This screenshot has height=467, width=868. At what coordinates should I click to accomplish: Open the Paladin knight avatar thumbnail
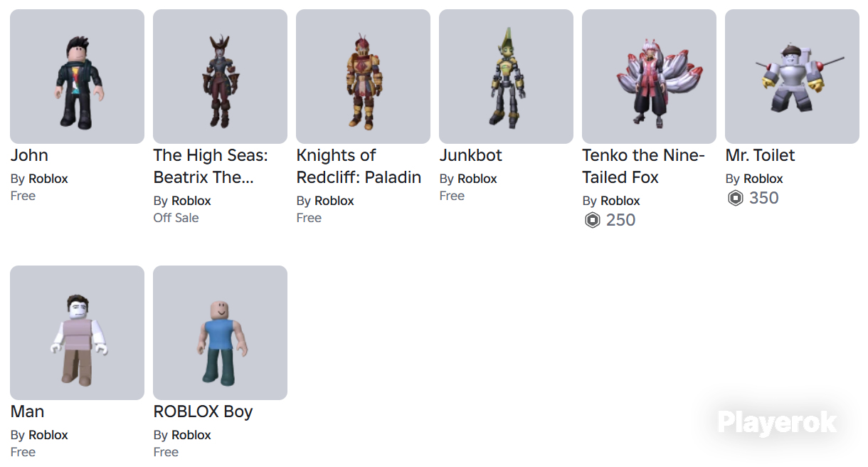tap(363, 76)
